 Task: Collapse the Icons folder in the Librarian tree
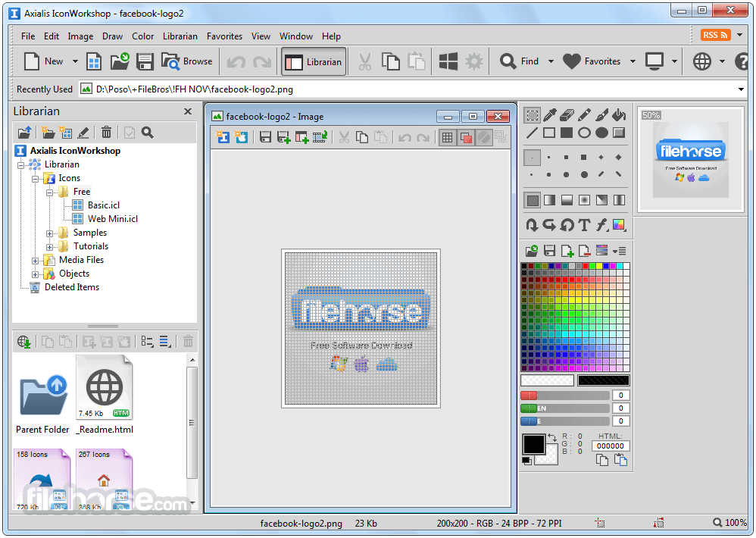(36, 177)
